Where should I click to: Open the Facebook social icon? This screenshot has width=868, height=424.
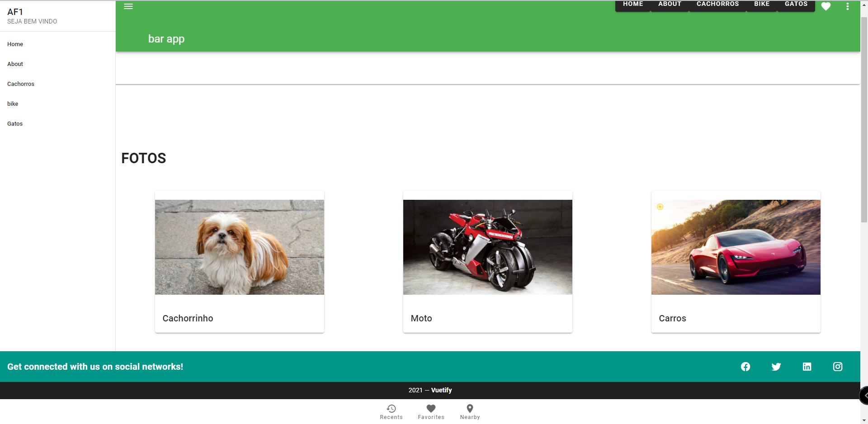(x=745, y=367)
